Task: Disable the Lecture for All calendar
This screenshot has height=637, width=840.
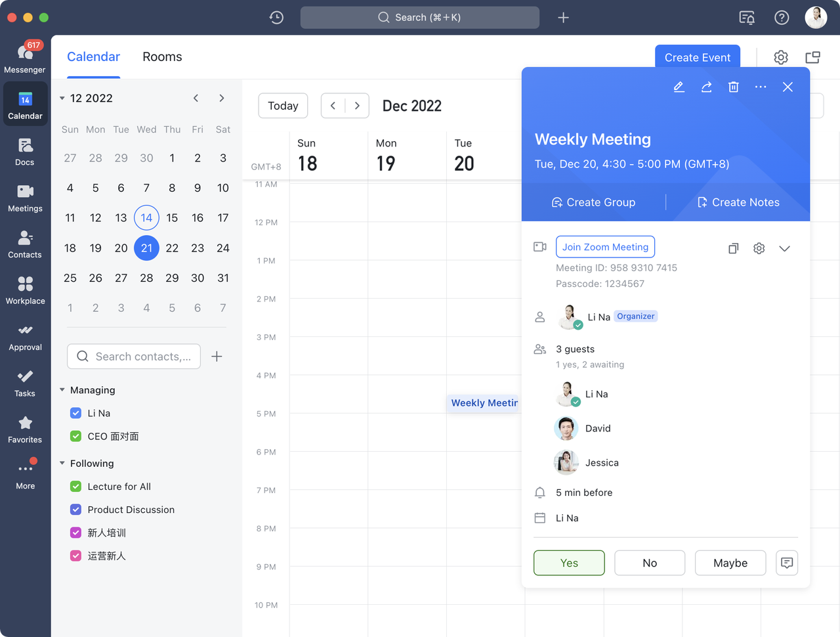Action: (75, 486)
